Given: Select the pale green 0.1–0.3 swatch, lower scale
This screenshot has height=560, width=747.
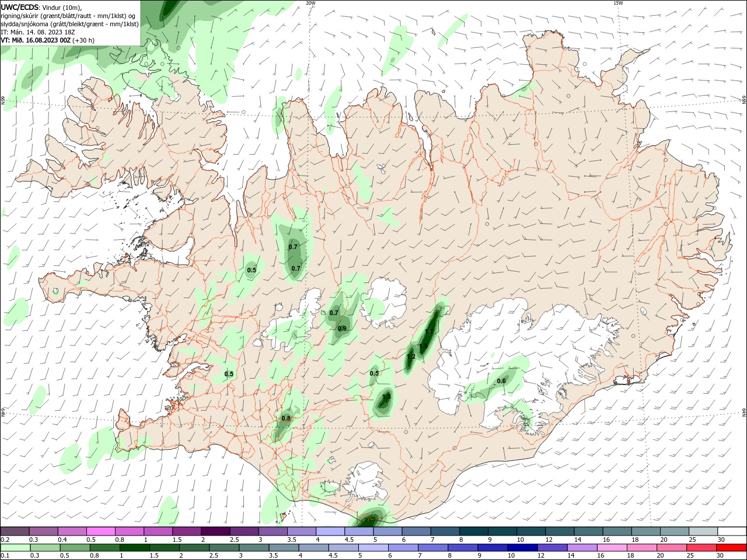Looking at the screenshot, I should point(15,548).
